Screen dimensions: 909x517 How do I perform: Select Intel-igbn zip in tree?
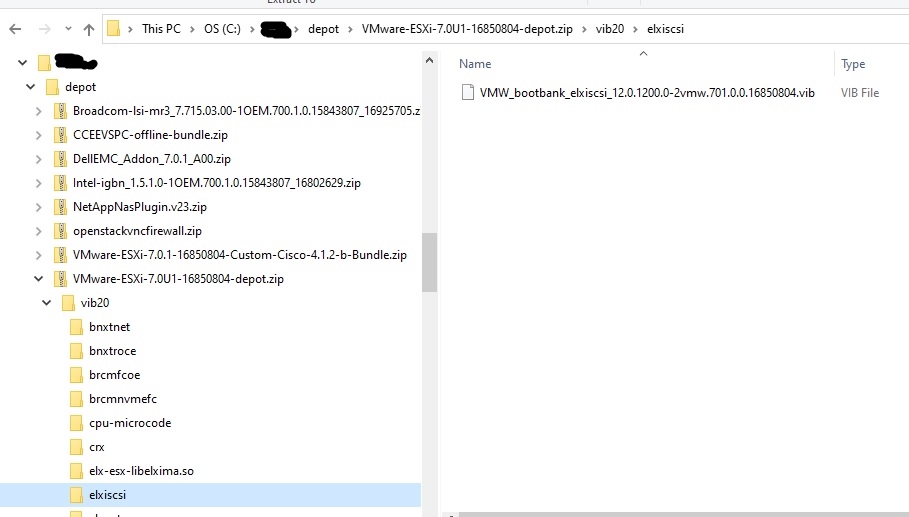pos(217,183)
